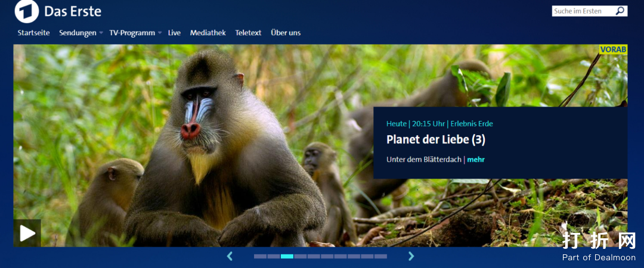Go to previous carousel slide arrow
644x268 pixels.
230,256
